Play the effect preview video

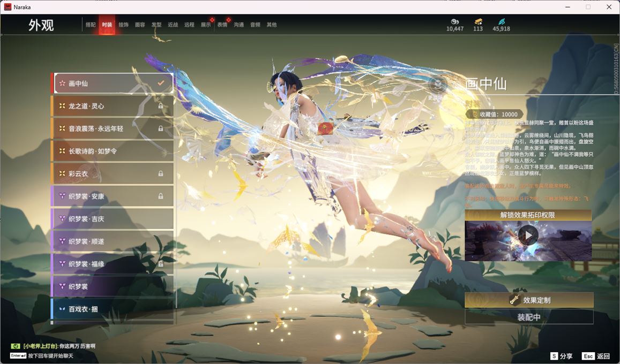528,236
